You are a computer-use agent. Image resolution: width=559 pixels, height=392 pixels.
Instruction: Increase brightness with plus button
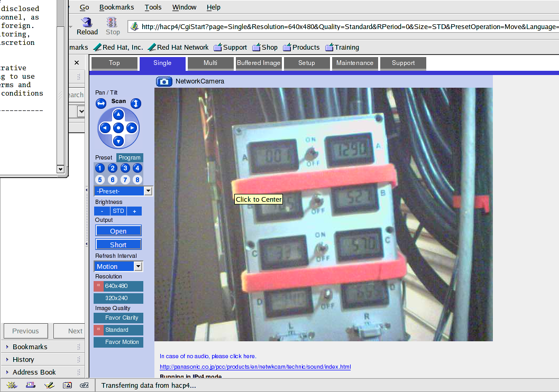[x=134, y=211]
